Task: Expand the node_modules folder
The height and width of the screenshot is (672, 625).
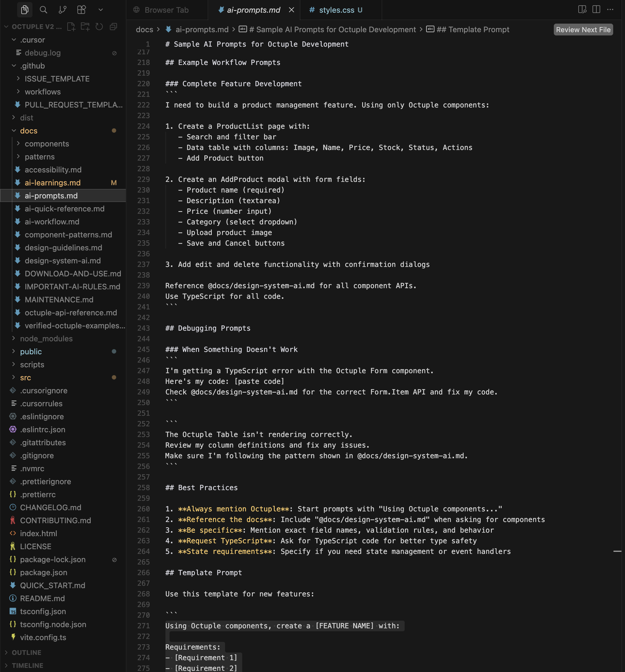Action: (x=46, y=338)
